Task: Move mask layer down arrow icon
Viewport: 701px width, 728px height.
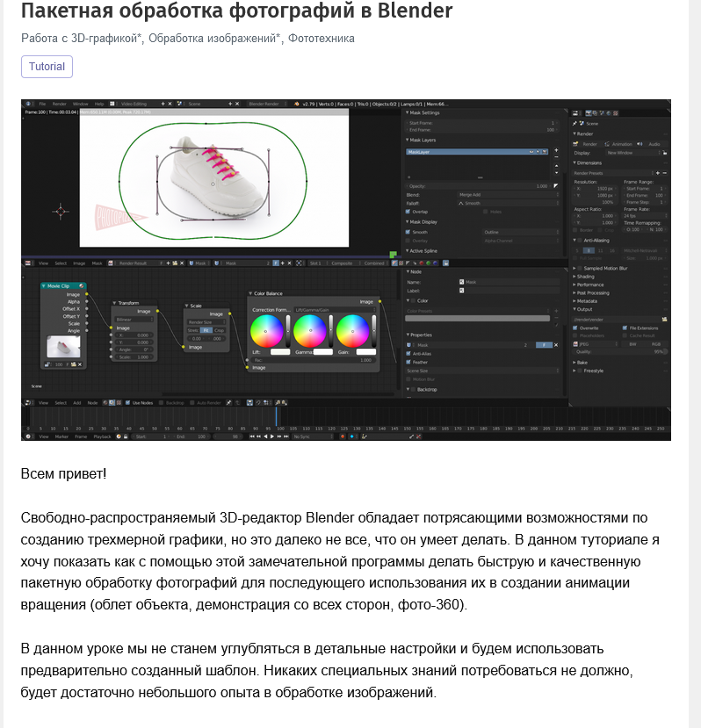Action: (557, 173)
